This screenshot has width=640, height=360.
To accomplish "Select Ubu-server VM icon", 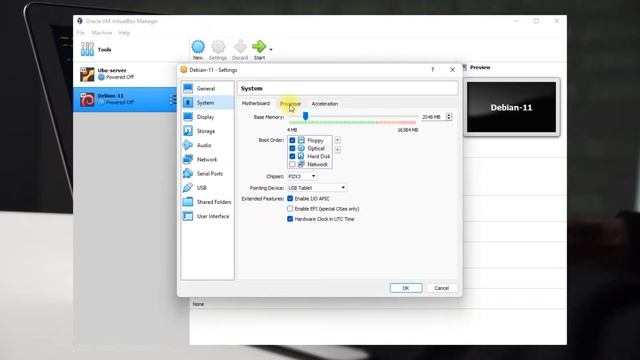I will point(87,74).
